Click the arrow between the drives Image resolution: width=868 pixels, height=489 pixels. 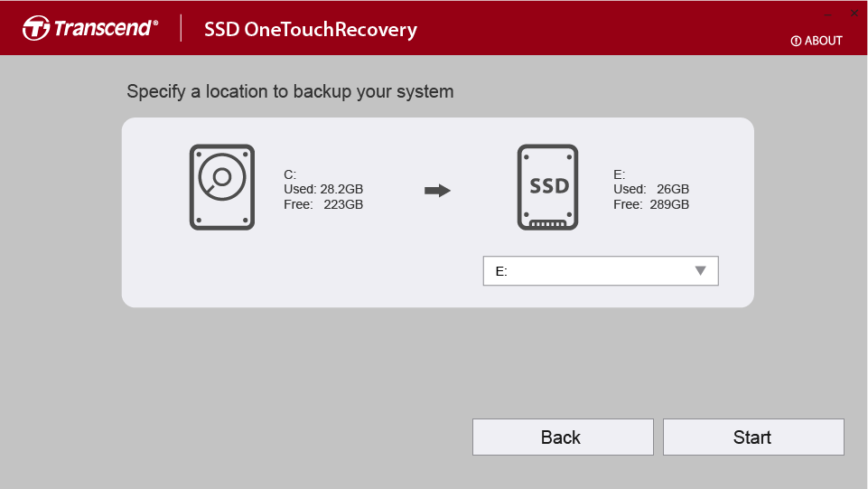pyautogui.click(x=437, y=191)
